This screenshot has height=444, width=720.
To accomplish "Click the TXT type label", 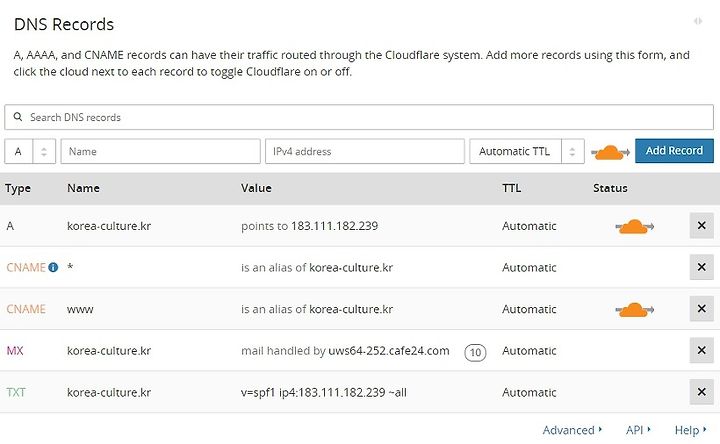I will coord(16,393).
